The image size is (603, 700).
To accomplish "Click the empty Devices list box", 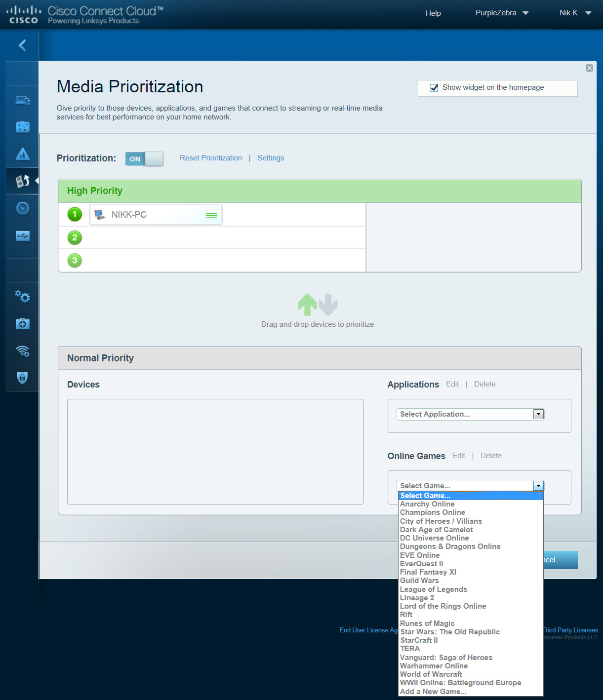I will click(215, 452).
